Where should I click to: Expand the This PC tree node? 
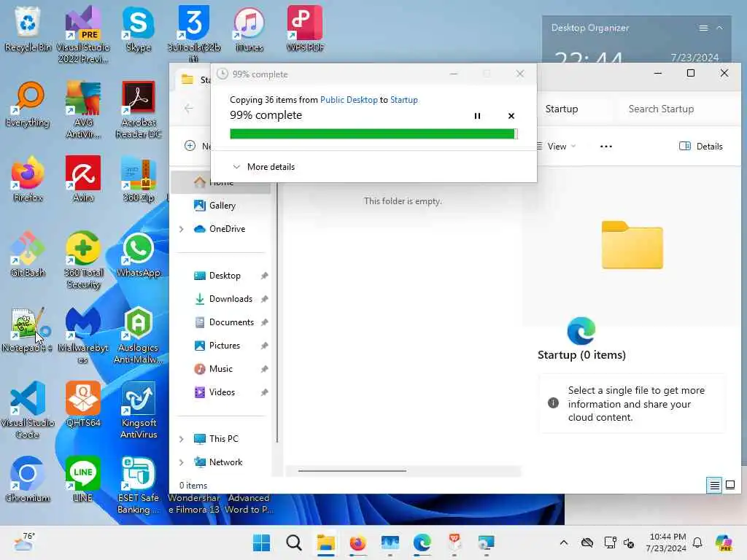(x=182, y=439)
